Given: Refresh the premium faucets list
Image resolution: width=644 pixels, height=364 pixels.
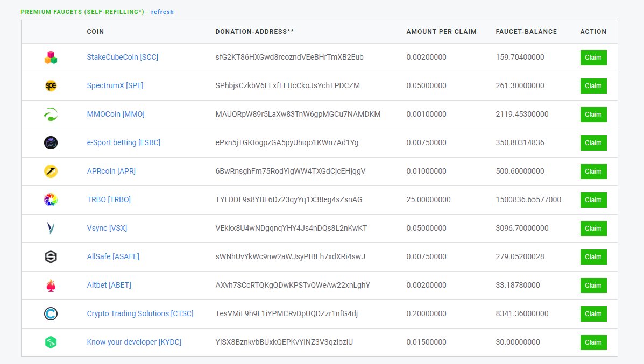Looking at the screenshot, I should point(162,12).
